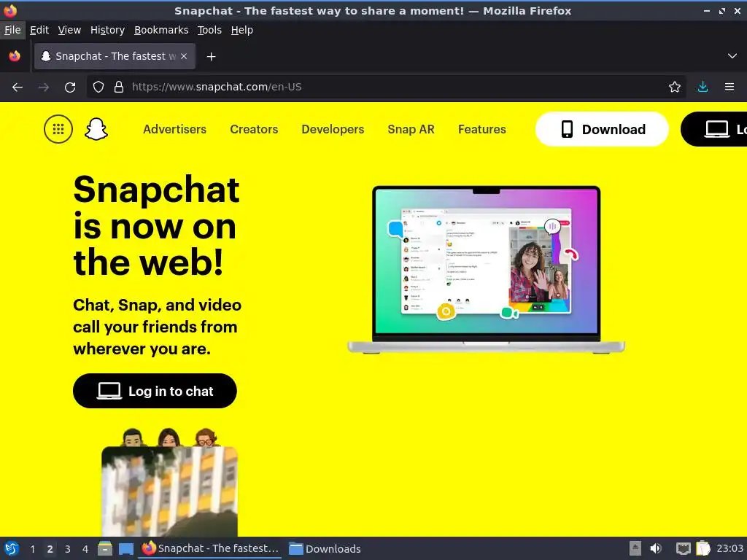Open the volume speaker tray icon

click(656, 548)
